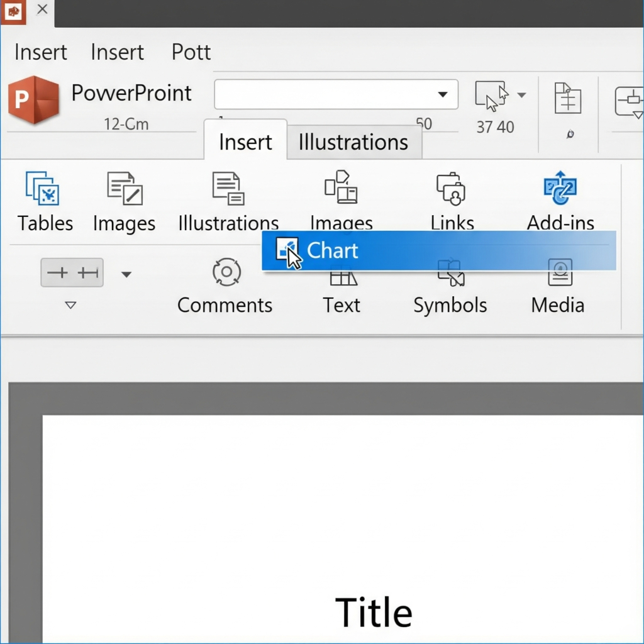The image size is (644, 644).
Task: Open the dropdown arrow beside cursor selection icon
Action: (x=521, y=96)
